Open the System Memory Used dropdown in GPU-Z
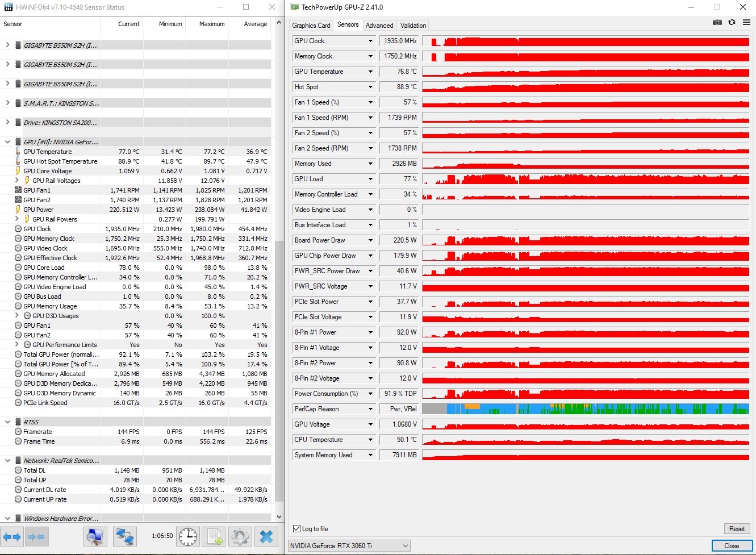756x555 pixels. click(x=371, y=455)
